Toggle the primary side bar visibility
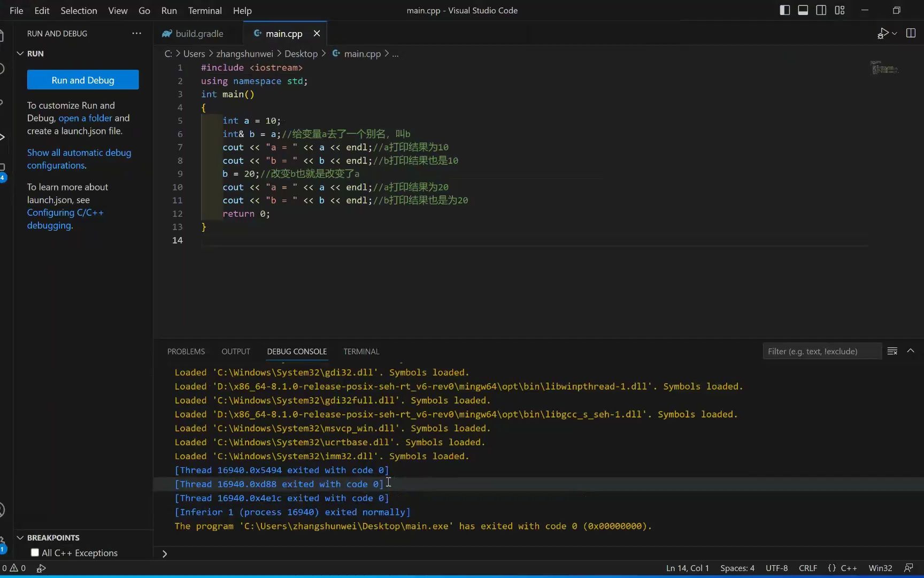Screen dimensions: 924x578 (784, 10)
